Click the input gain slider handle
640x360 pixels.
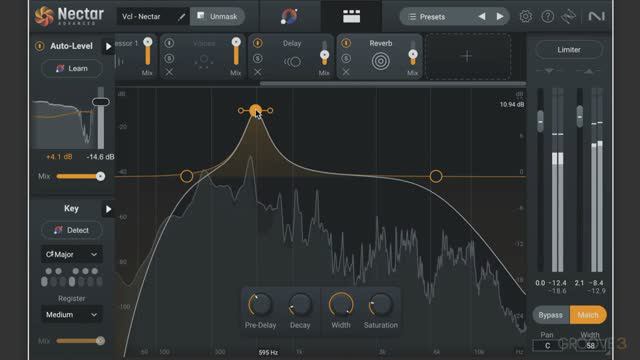540,121
